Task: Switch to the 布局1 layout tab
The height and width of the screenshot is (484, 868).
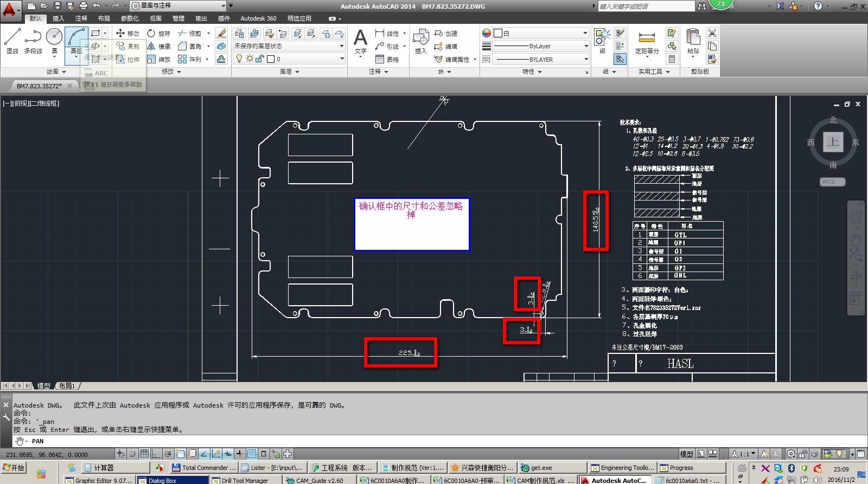Action: [x=67, y=386]
